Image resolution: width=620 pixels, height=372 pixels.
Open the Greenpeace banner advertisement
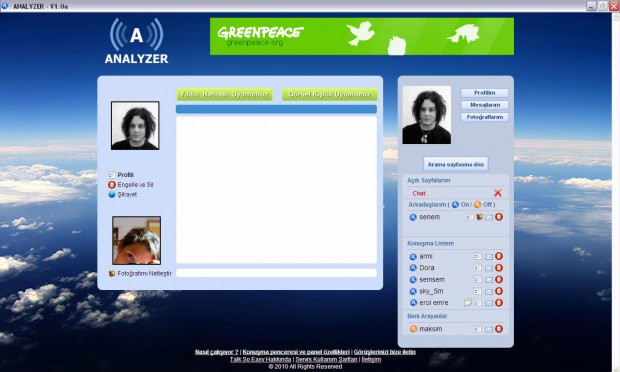pos(362,36)
